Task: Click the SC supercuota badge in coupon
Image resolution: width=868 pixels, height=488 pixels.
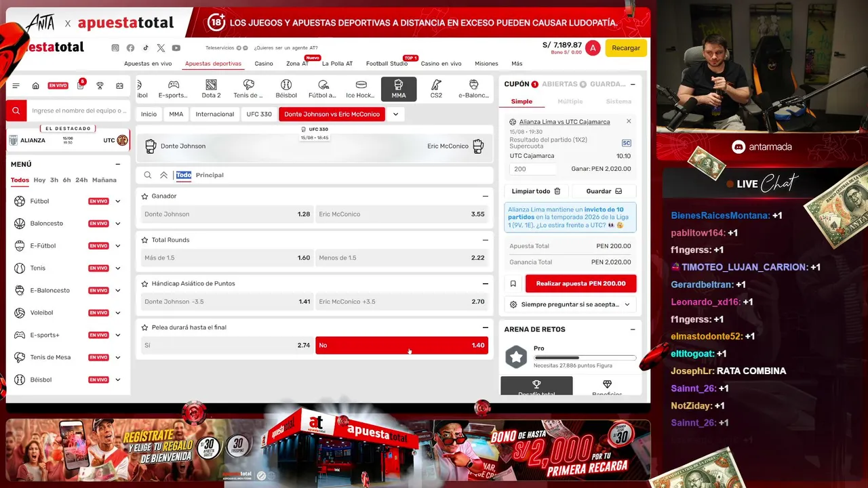Action: (x=627, y=143)
